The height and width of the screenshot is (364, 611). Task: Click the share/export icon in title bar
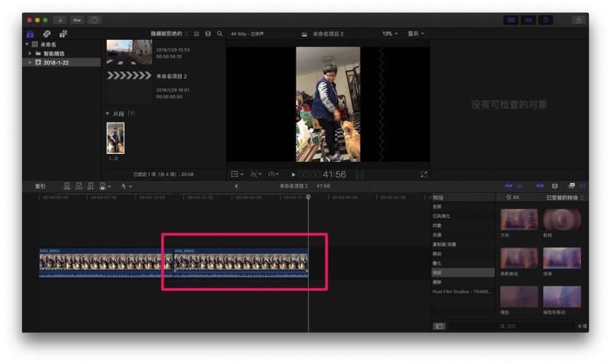[579, 20]
